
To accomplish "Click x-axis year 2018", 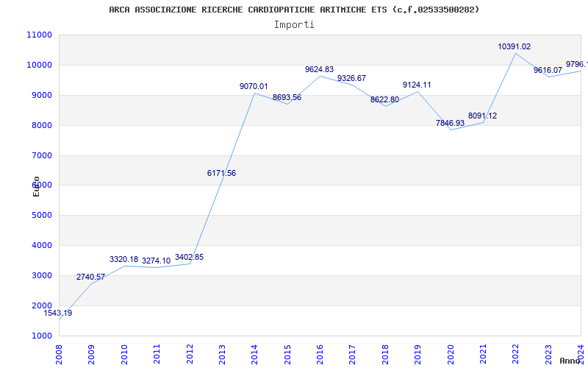I will tap(384, 355).
